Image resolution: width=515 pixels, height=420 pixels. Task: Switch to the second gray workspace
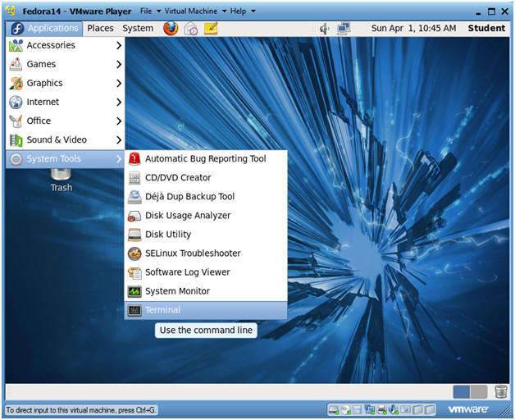(479, 392)
